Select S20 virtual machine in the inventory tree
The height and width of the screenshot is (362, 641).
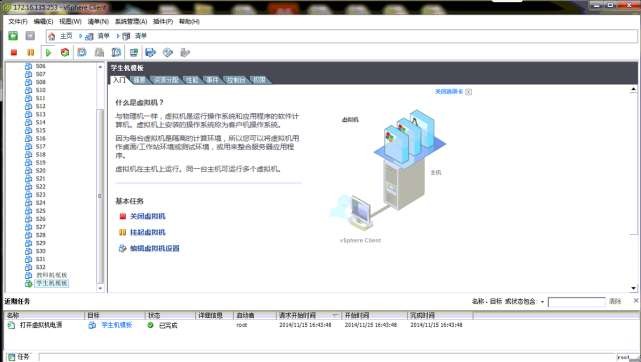click(40, 170)
